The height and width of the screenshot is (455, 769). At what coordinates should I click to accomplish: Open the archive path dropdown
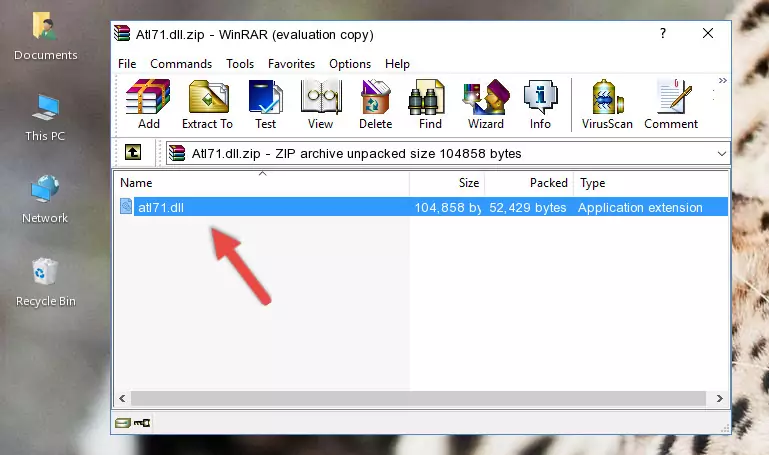point(721,153)
